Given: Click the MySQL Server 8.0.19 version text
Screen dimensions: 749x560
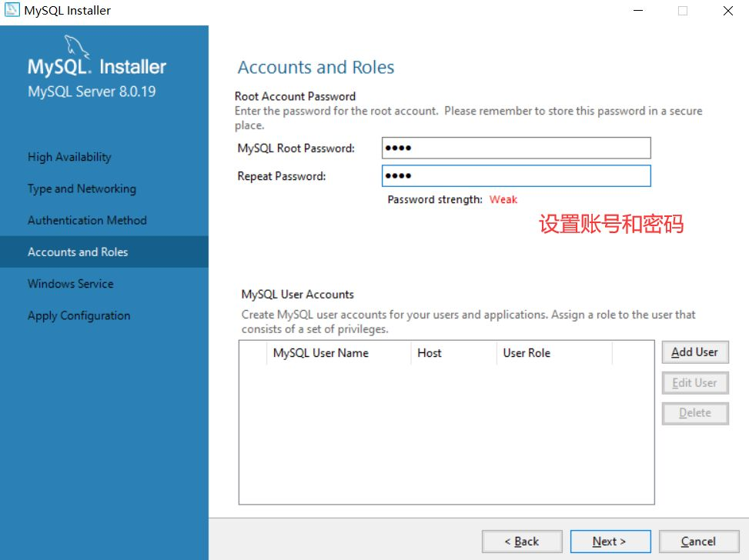Looking at the screenshot, I should pos(92,92).
